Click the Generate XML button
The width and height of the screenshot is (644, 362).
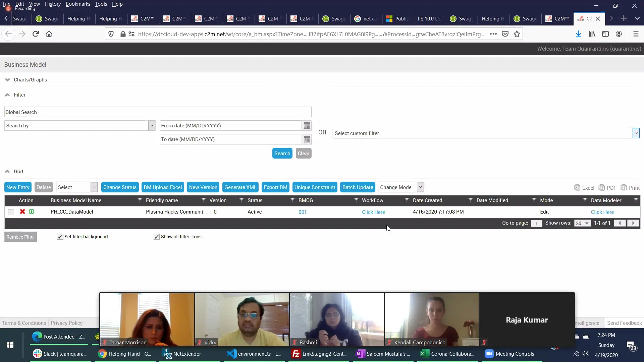coord(240,187)
